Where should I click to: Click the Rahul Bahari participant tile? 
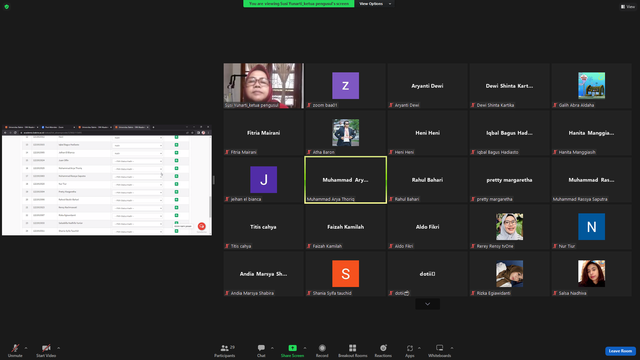[427, 180]
